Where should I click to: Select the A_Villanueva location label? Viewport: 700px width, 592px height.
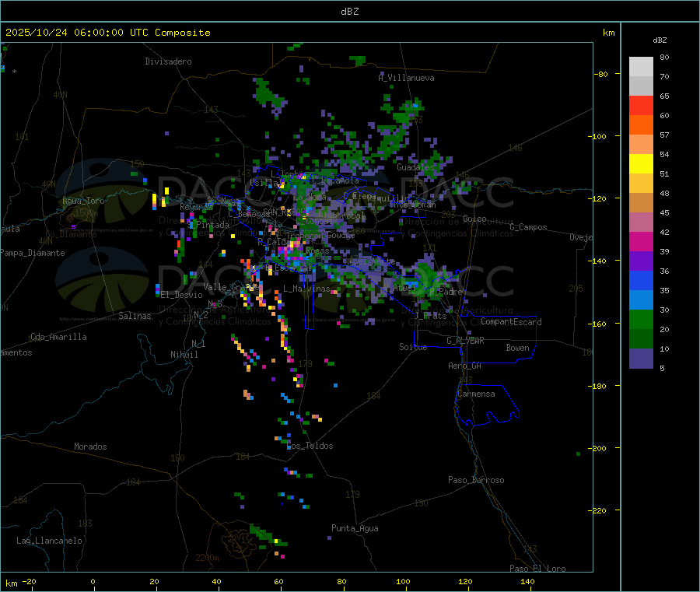[x=406, y=78]
